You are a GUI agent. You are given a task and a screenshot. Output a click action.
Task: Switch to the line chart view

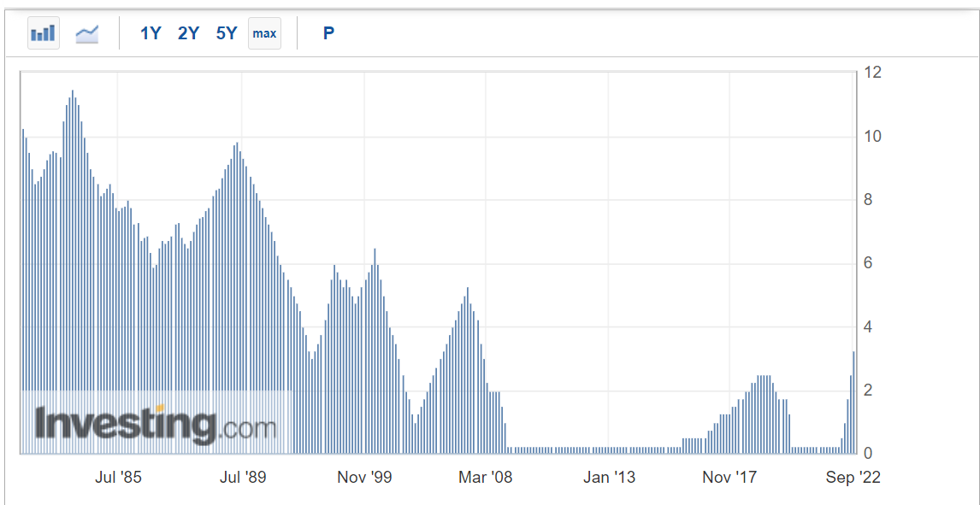(x=86, y=33)
